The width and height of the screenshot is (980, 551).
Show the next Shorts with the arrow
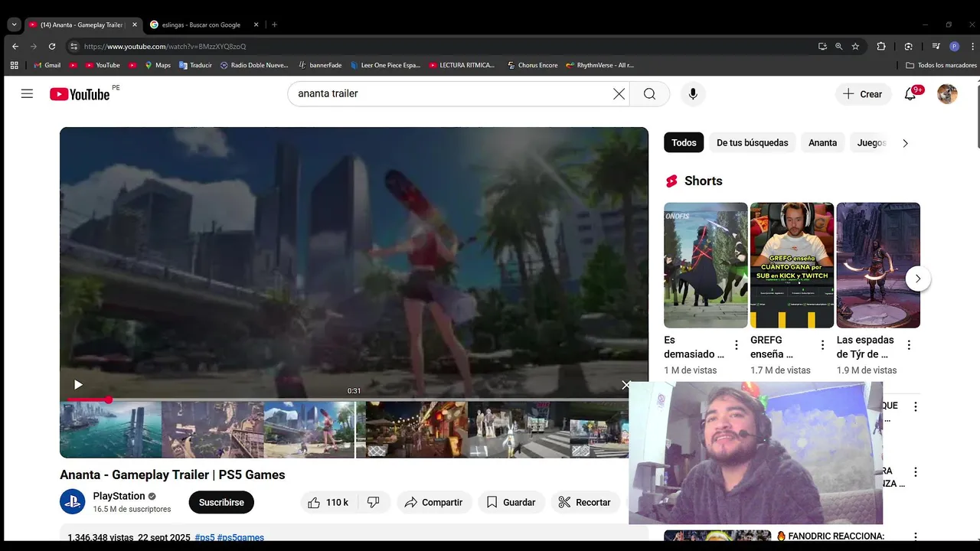click(918, 279)
